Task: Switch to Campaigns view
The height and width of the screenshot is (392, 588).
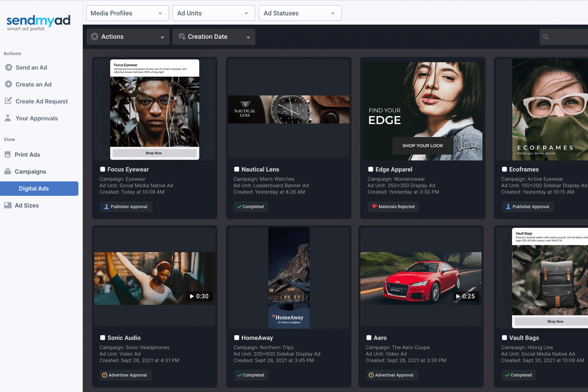Action: [x=30, y=171]
